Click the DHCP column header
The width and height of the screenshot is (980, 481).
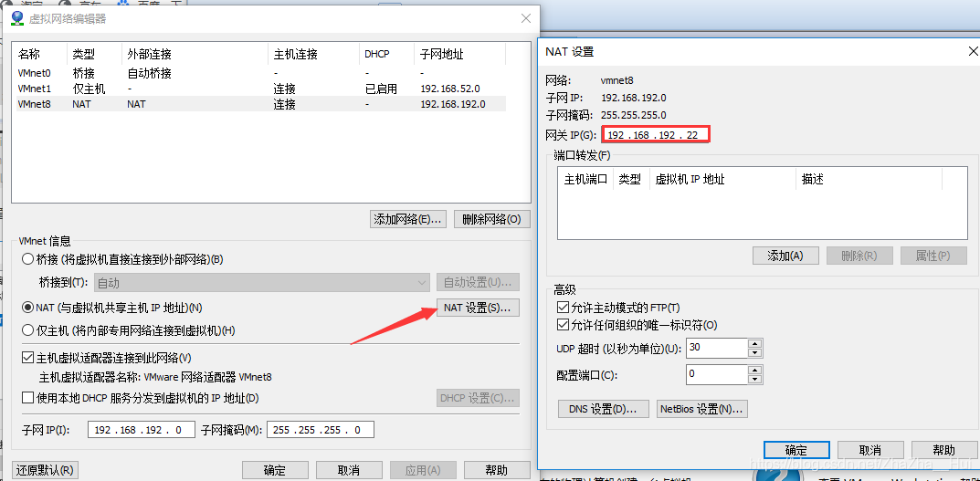[387, 55]
